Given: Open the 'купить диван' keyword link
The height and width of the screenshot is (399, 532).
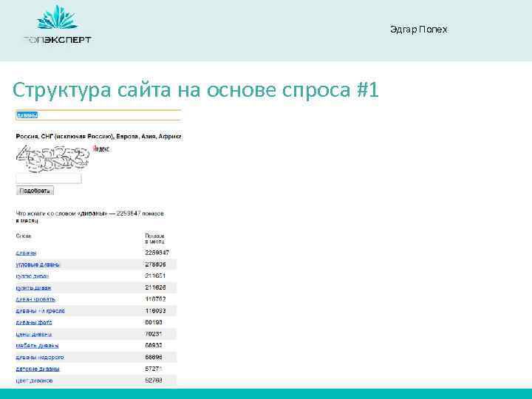Looking at the screenshot, I should click(x=33, y=287).
